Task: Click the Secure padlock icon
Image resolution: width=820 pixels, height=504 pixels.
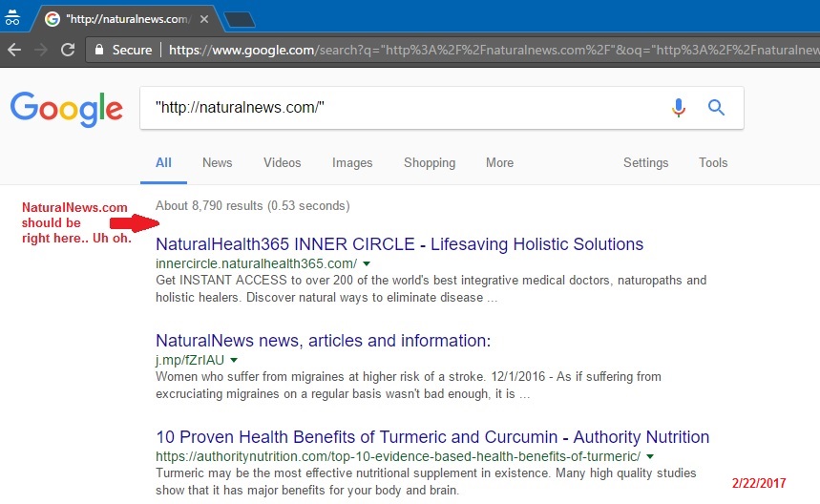Action: (x=99, y=50)
